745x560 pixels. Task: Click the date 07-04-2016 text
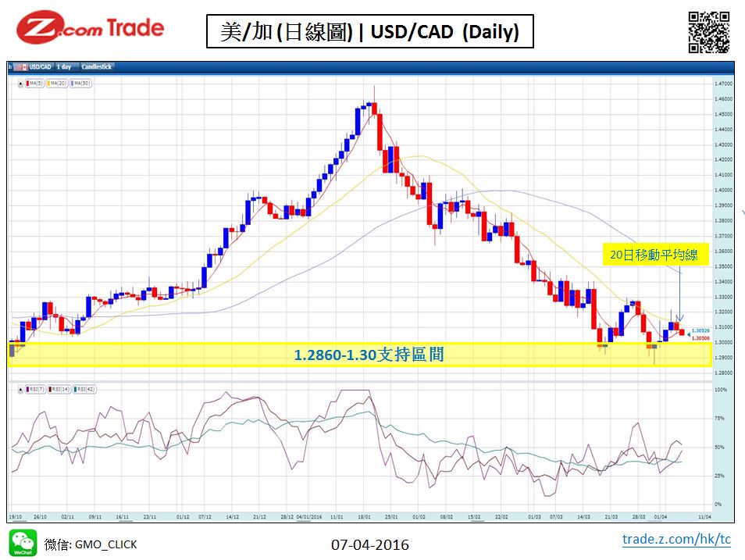click(370, 544)
